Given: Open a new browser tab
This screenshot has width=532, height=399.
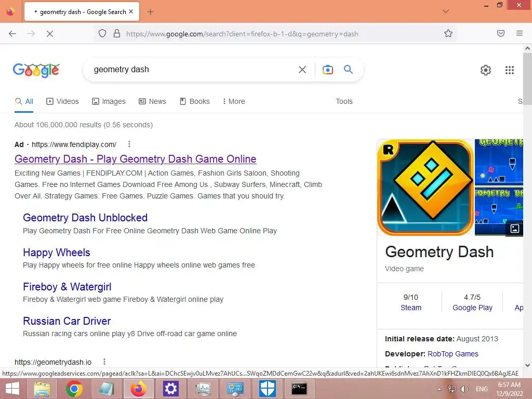Looking at the screenshot, I should [150, 12].
